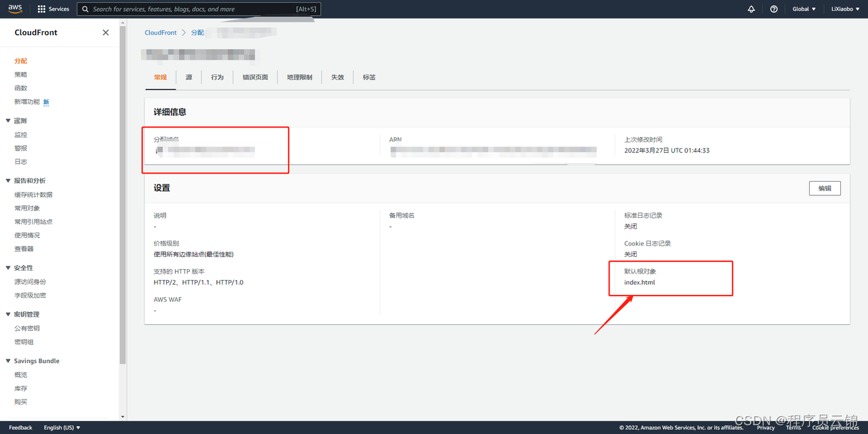Image resolution: width=868 pixels, height=434 pixels.
Task: Go to CloudFront via the breadcrumb
Action: 161,33
